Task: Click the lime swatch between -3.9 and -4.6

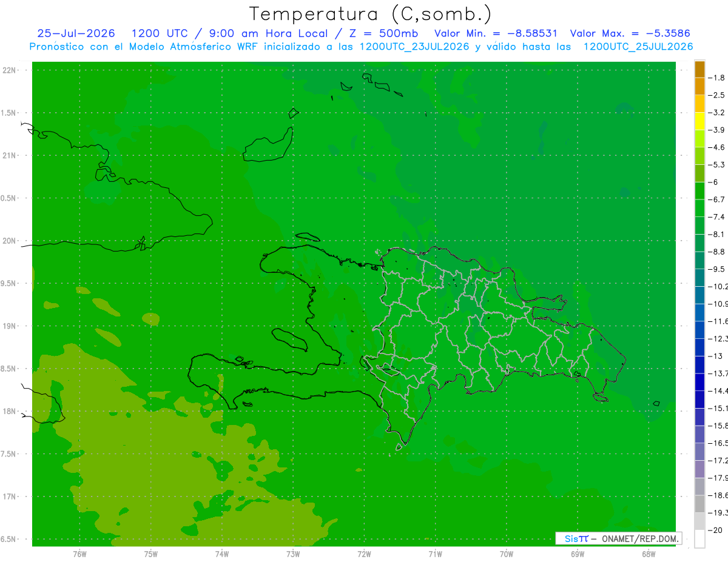Action: click(699, 139)
